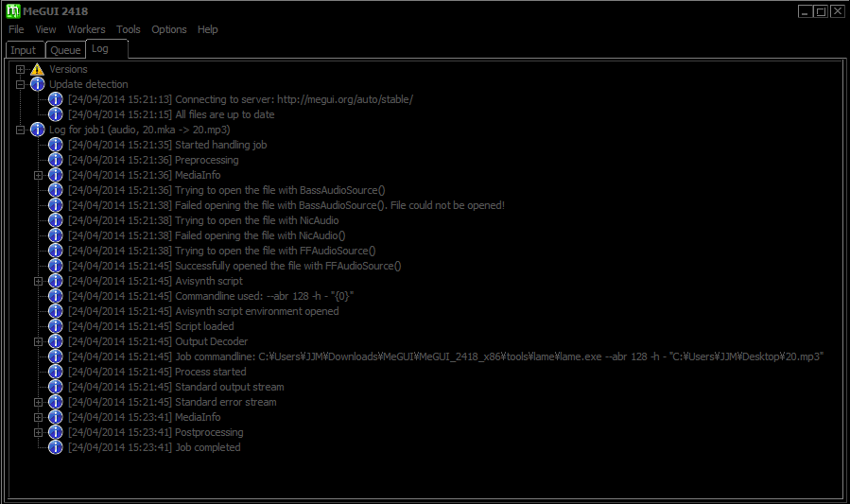Screen dimensions: 850x504
Task: Open the Workers menu
Action: click(x=86, y=29)
